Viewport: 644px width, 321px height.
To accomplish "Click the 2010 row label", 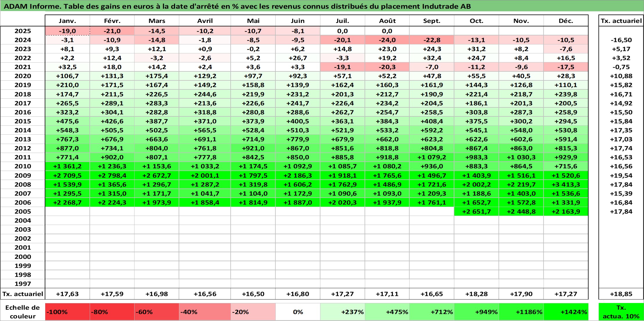I will click(23, 166).
